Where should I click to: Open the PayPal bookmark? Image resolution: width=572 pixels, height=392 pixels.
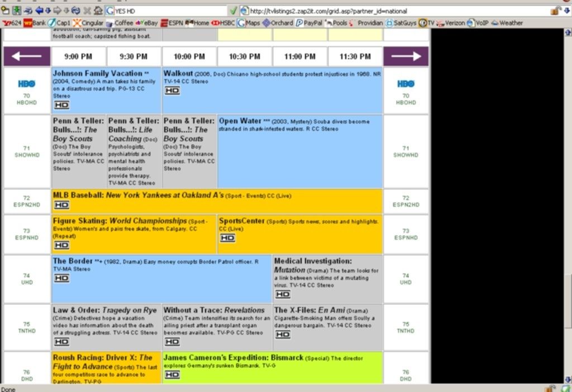[309, 23]
